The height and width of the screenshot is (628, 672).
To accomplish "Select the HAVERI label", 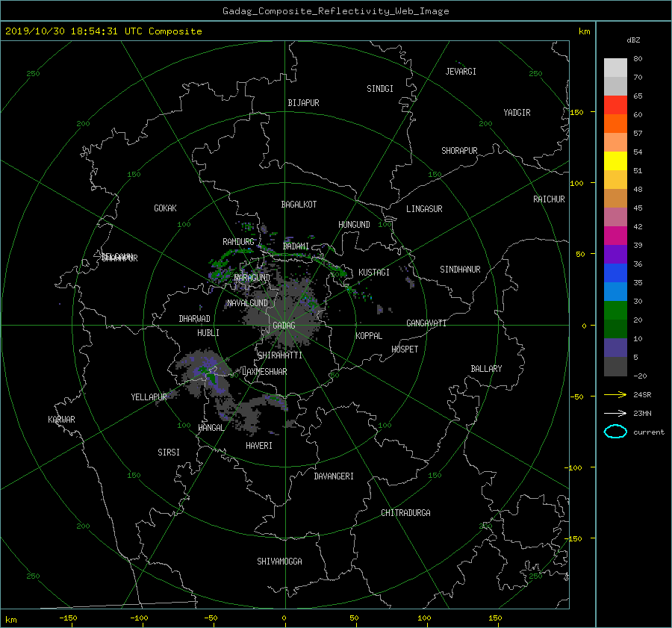I will pos(259,446).
